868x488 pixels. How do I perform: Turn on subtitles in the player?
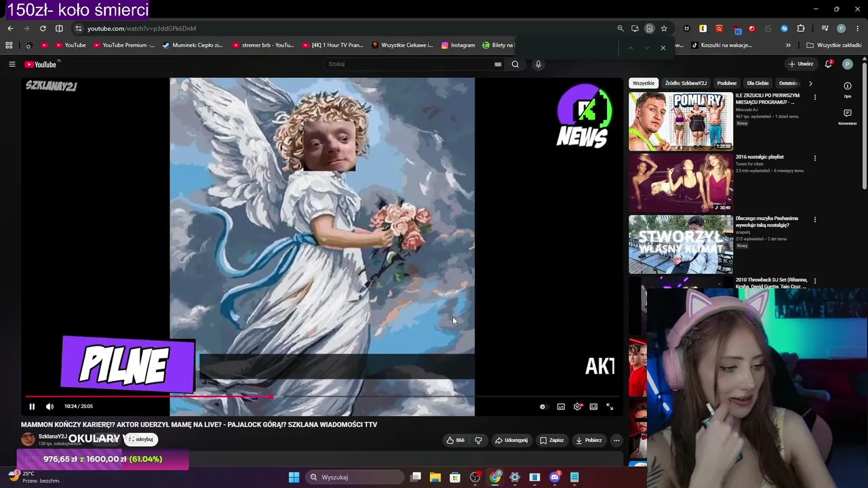coord(561,407)
